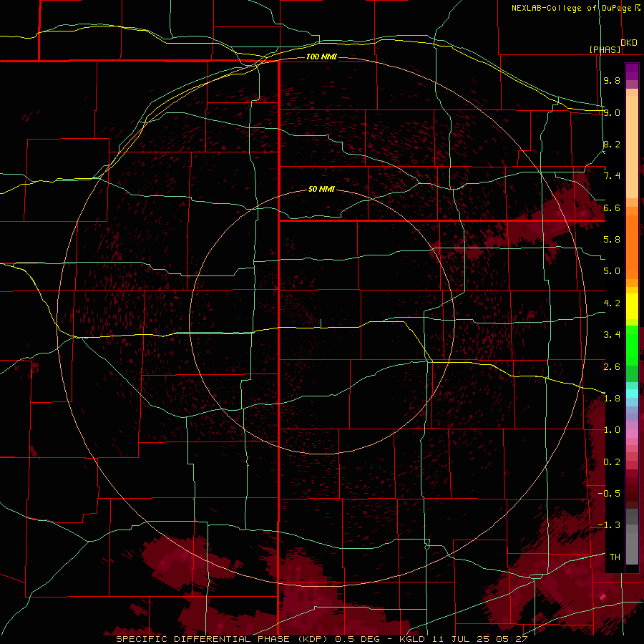
Task: Click the TH threshold label on scale
Action: (615, 557)
